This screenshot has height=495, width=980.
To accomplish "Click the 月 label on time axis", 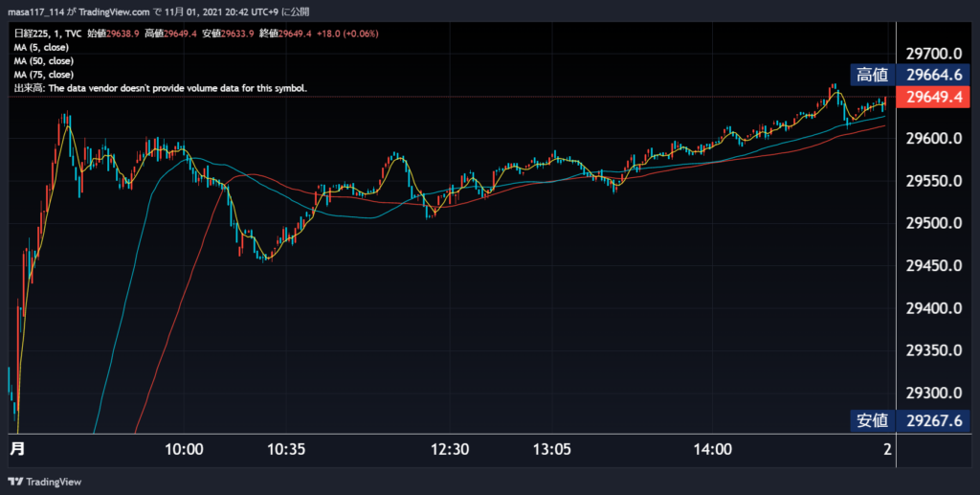I will pos(17,449).
